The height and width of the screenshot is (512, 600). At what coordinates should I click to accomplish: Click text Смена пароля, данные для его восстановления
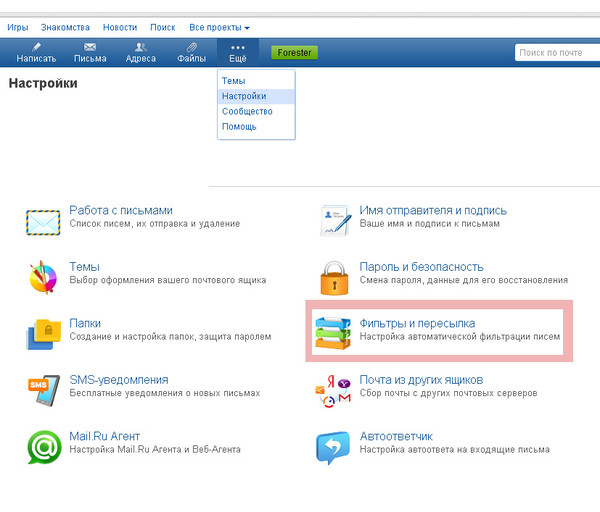pyautogui.click(x=463, y=280)
